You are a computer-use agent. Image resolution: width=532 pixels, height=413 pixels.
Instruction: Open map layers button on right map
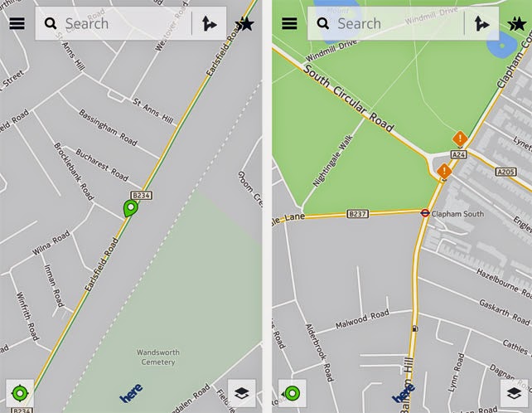point(514,393)
